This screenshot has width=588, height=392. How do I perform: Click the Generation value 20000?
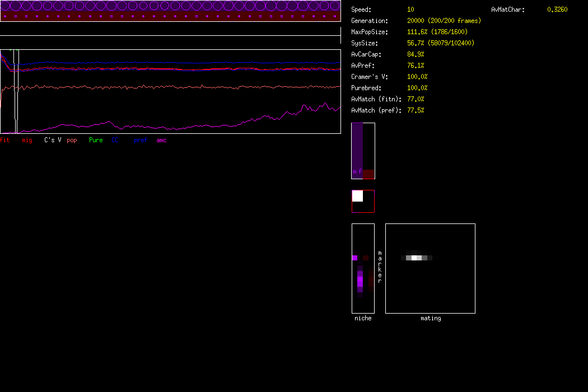[416, 21]
